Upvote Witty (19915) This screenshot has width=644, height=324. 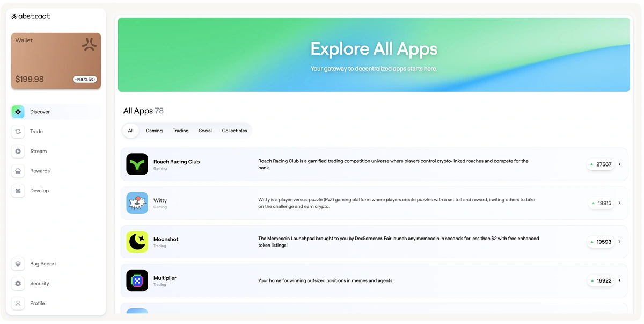(601, 203)
